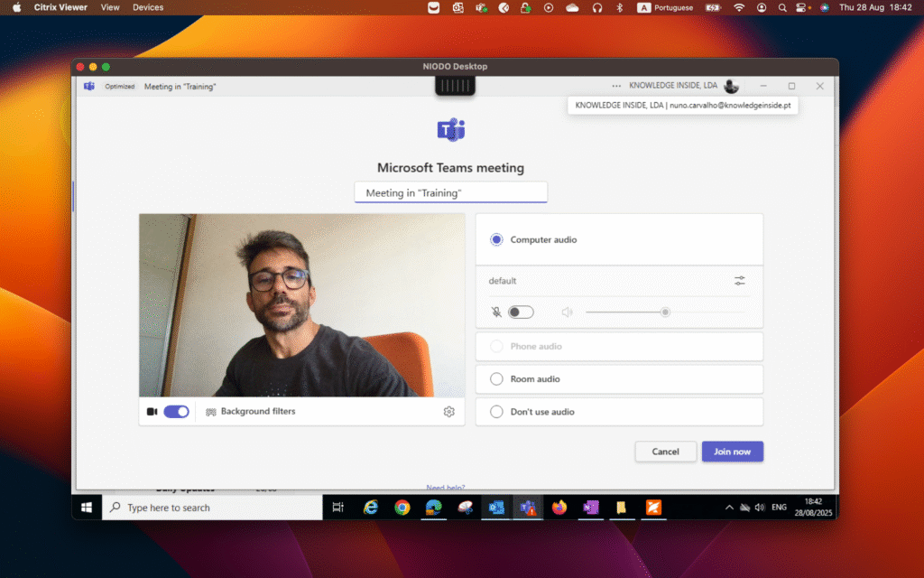Click the Optimized label in title bar

click(120, 86)
